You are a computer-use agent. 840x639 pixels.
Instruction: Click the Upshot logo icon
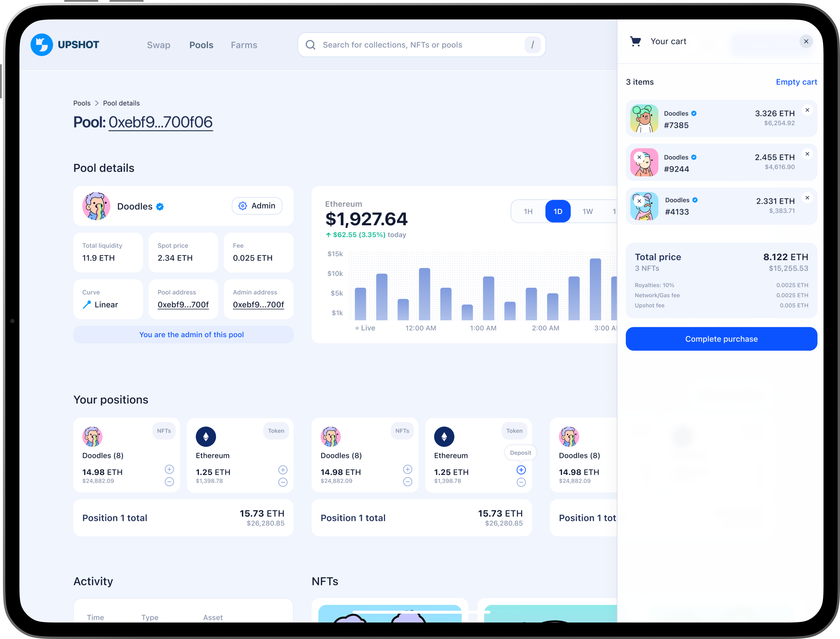[41, 45]
